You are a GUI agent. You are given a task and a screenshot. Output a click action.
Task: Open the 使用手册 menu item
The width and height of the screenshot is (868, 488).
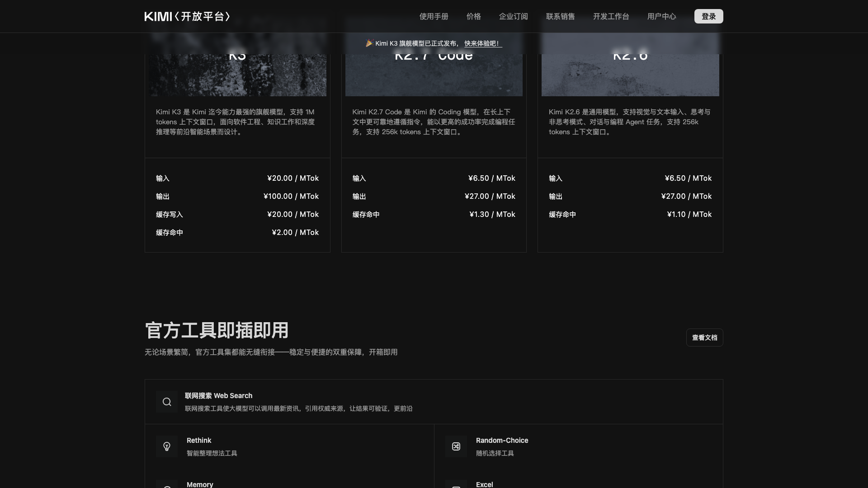[434, 16]
